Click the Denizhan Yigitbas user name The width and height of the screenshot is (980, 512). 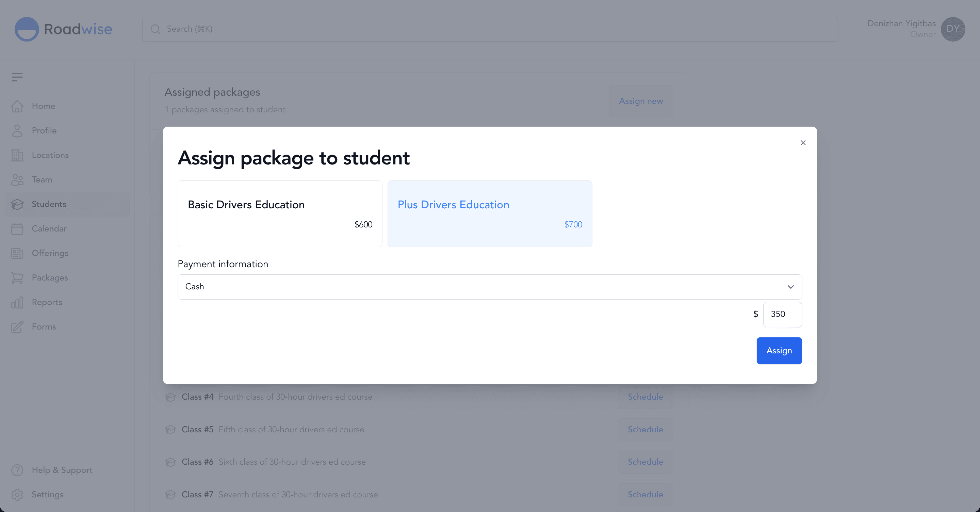tap(901, 23)
